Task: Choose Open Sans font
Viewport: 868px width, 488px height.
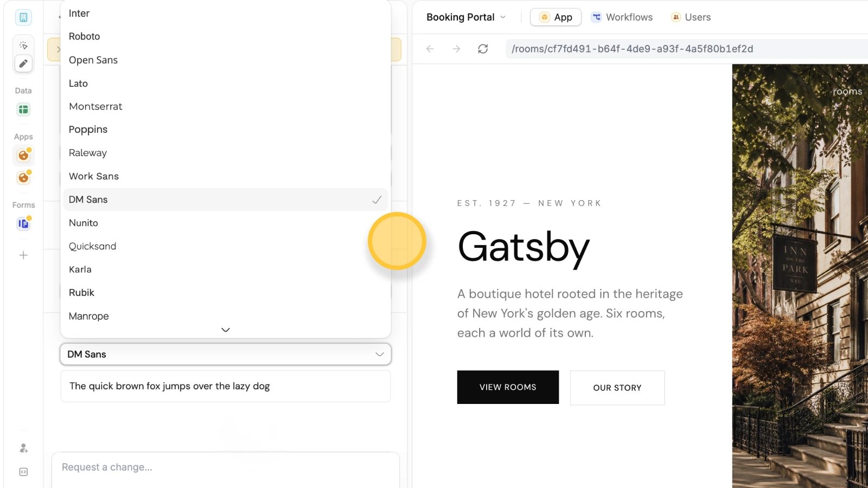Action: pos(226,60)
